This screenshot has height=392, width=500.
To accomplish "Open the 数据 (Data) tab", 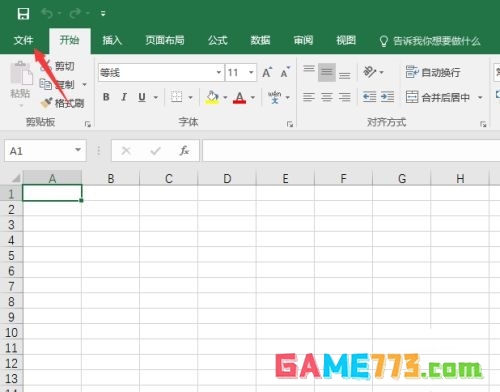I will (260, 41).
